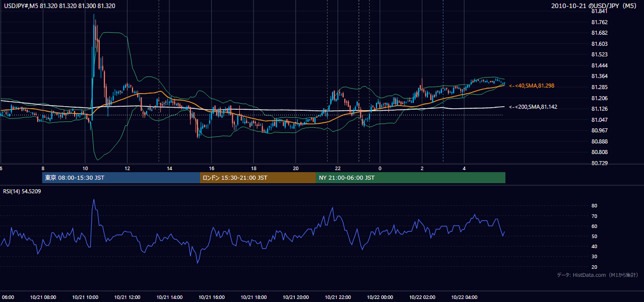Image resolution: width=644 pixels, height=302 pixels.
Task: Click hour label 18 under price chart
Action: click(253, 169)
